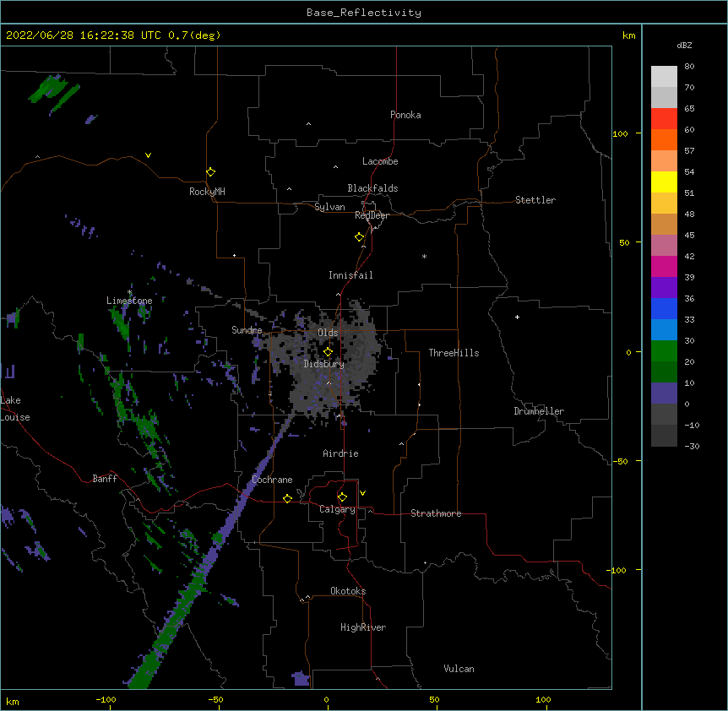Click the yellow diamond marker above Calgary label

point(342,497)
